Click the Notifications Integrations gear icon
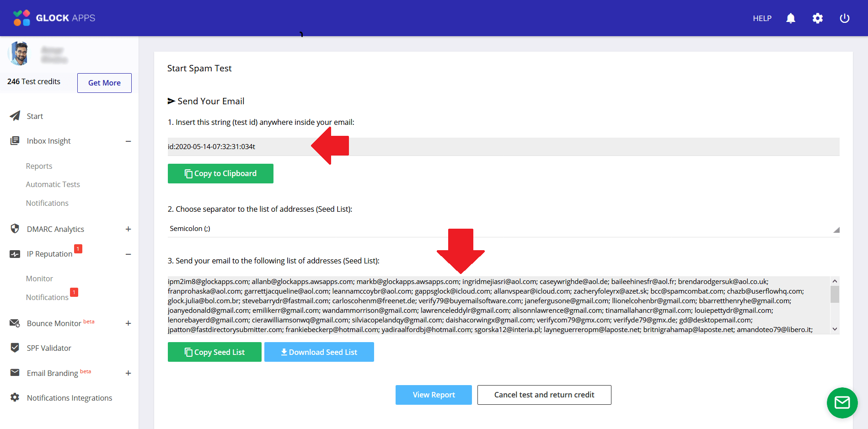This screenshot has width=868, height=429. 15,397
